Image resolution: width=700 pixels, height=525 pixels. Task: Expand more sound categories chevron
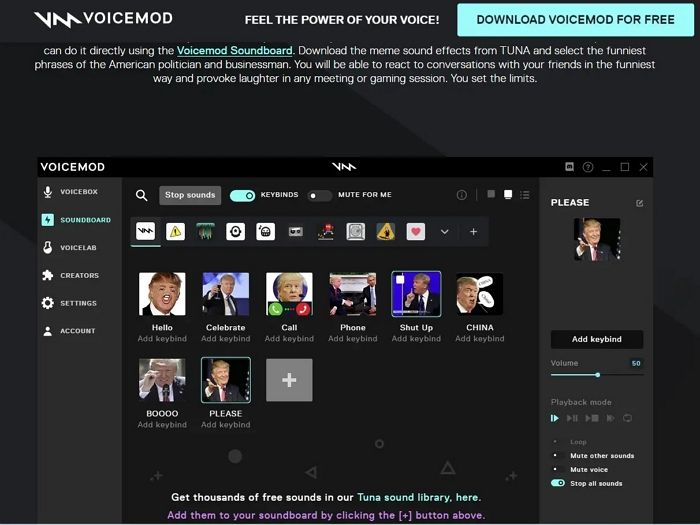pos(445,232)
